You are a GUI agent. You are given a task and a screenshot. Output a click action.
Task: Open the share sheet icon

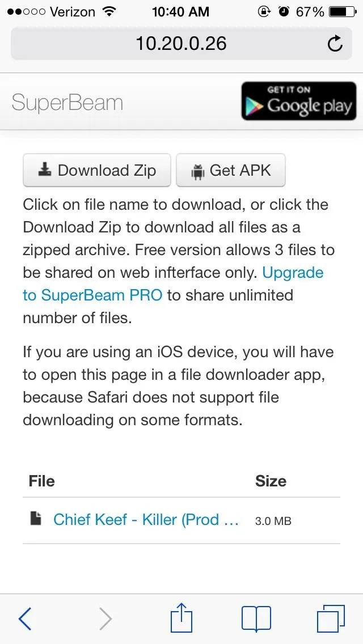click(181, 617)
